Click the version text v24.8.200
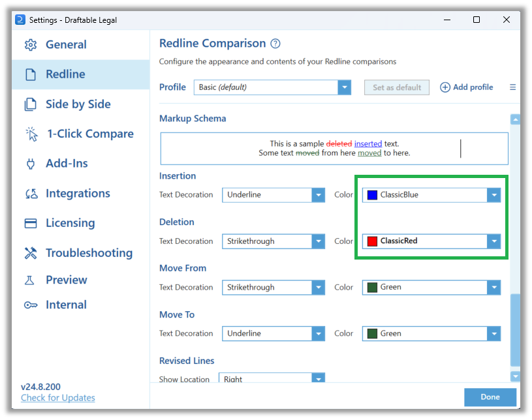The image size is (532, 420). (40, 387)
